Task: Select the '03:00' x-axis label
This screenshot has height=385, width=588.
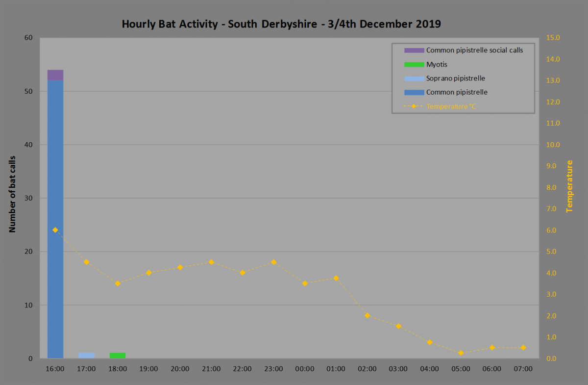Action: (398, 369)
